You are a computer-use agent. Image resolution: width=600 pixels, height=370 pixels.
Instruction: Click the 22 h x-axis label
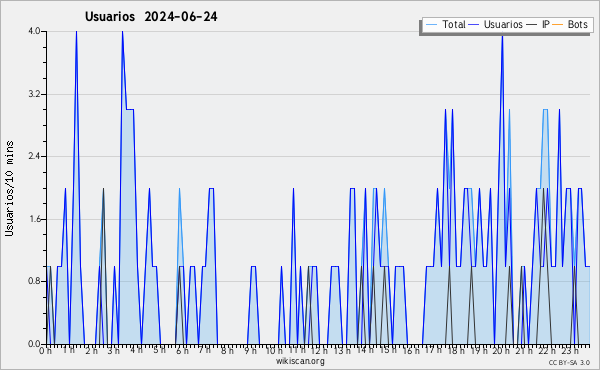[x=546, y=351]
